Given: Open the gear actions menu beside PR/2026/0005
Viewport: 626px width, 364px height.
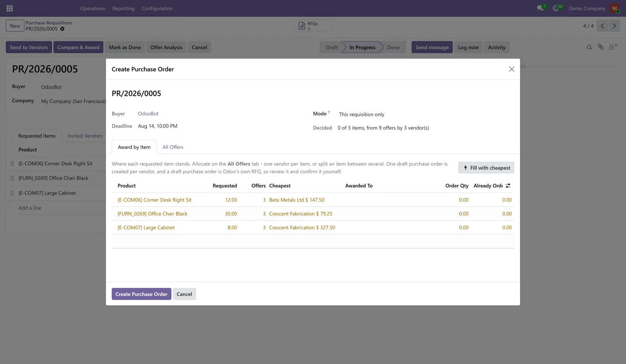Looking at the screenshot, I should point(62,29).
